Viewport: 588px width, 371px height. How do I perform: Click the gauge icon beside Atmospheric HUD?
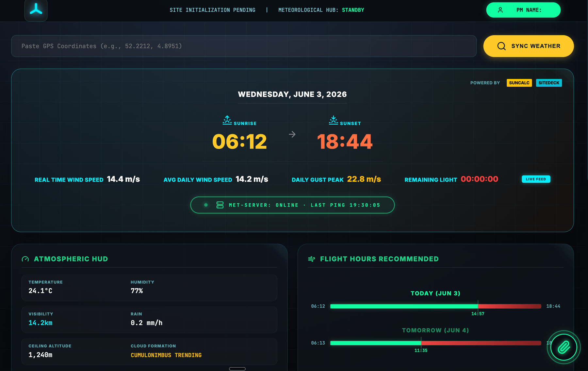click(25, 259)
